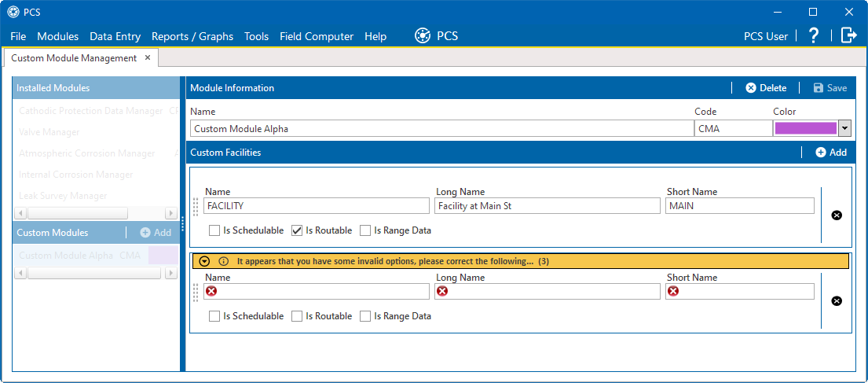Click the module Code field
868x383 pixels.
coord(732,129)
